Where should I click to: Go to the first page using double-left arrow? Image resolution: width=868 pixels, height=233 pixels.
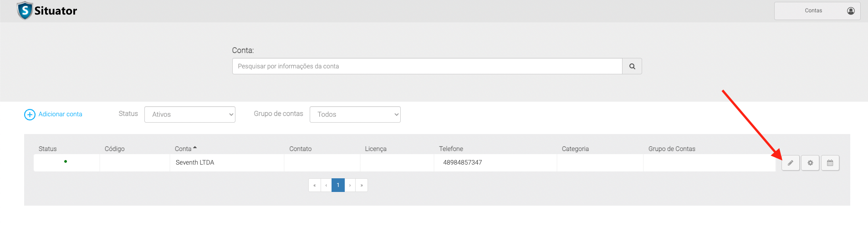tap(314, 185)
